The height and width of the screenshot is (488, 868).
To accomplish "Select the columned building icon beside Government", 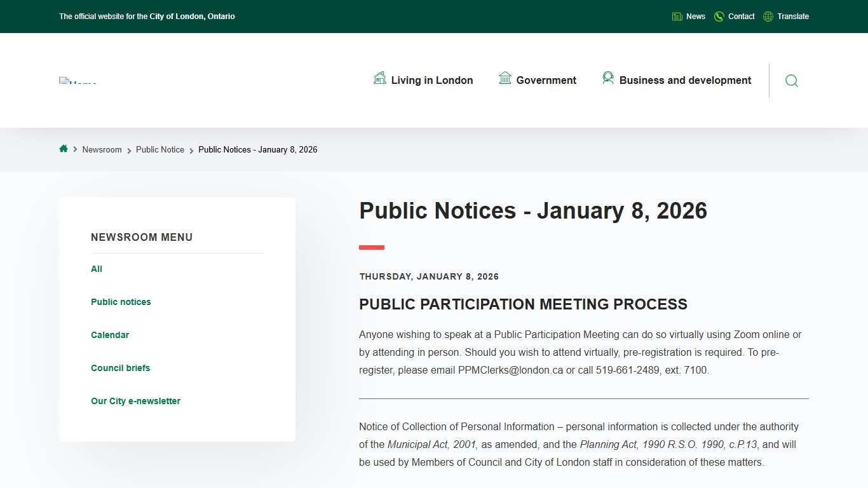I will [x=505, y=78].
